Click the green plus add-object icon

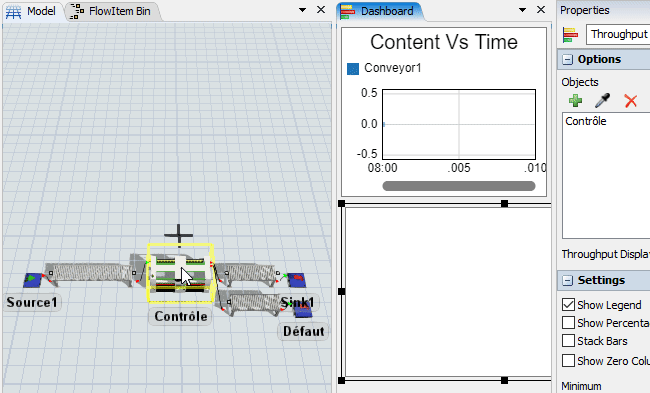[575, 100]
